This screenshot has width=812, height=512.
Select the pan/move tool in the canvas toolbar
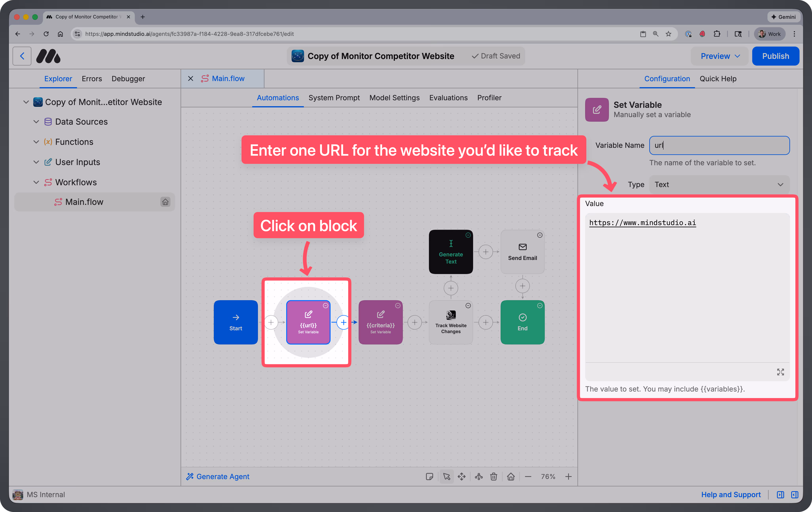coord(462,477)
